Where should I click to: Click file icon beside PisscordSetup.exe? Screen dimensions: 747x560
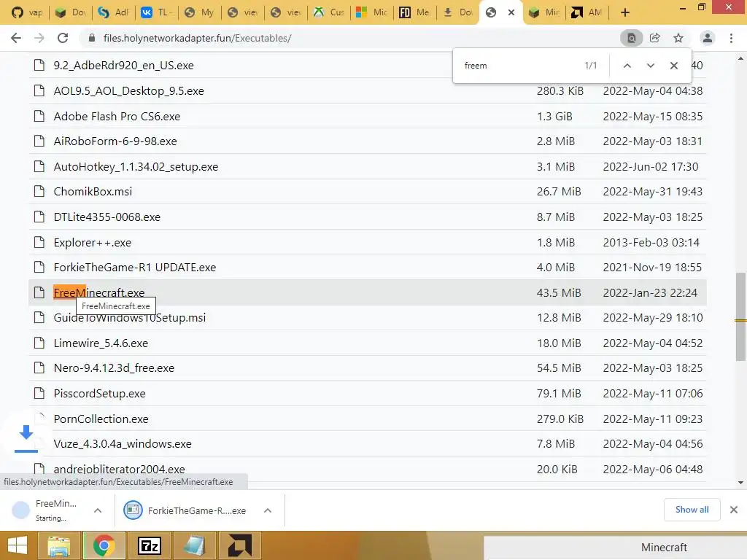(x=39, y=393)
